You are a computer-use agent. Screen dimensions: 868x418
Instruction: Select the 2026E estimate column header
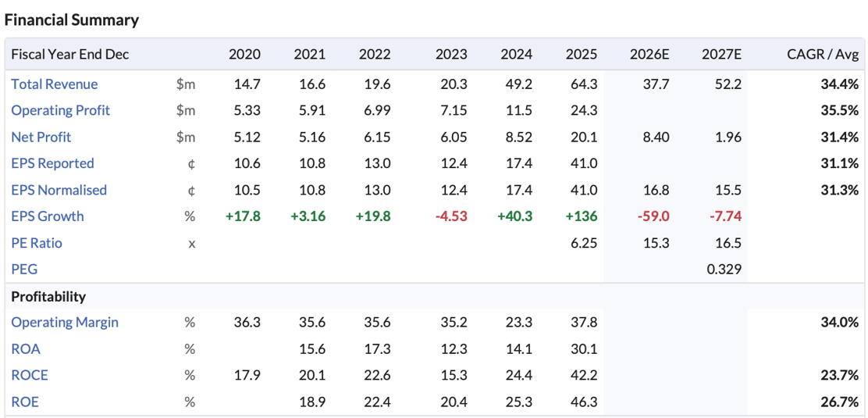(649, 55)
